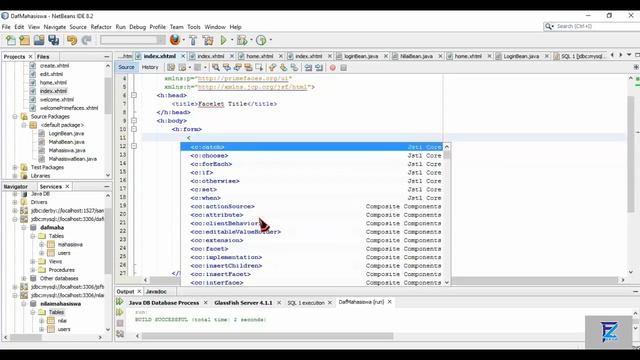
Task: Open the project configuration combo box
Action: click(133, 40)
